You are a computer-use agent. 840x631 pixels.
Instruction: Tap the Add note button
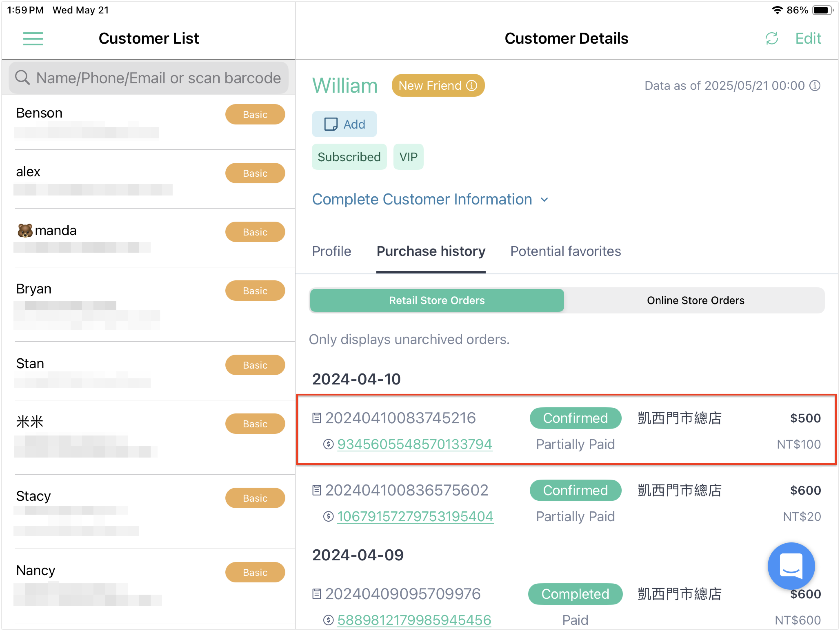pyautogui.click(x=344, y=124)
